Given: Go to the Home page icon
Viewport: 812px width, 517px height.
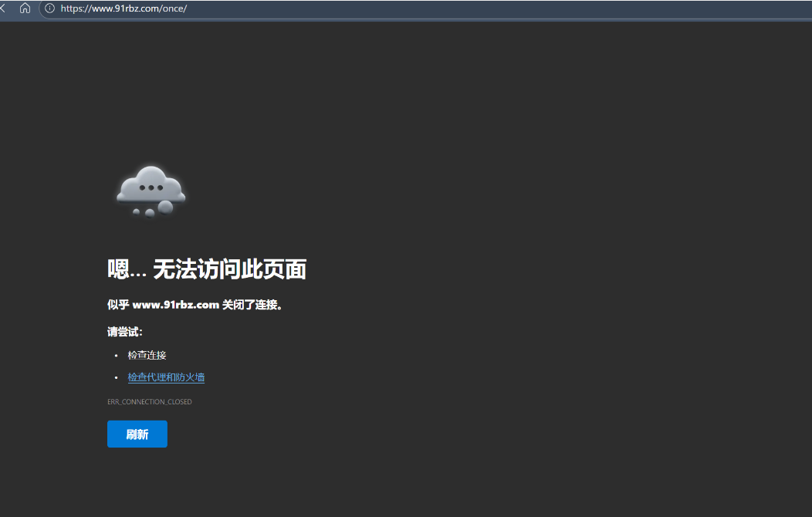Looking at the screenshot, I should click(25, 8).
